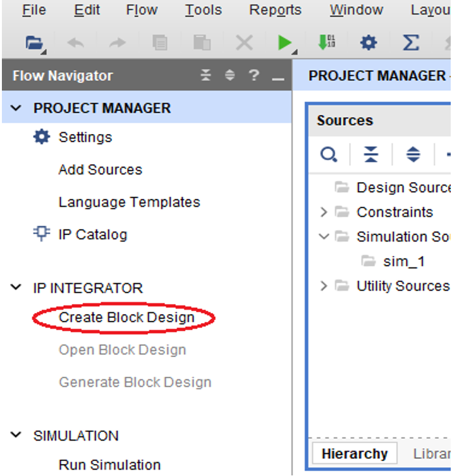Click the Sigma reports toolbar icon

pyautogui.click(x=411, y=43)
